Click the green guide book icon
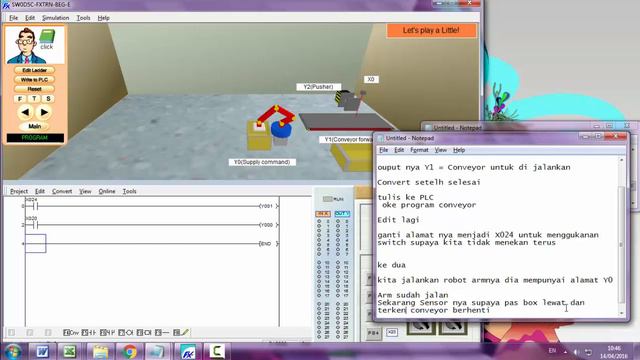Viewport: 640px width, 360px height. pyautogui.click(x=47, y=36)
